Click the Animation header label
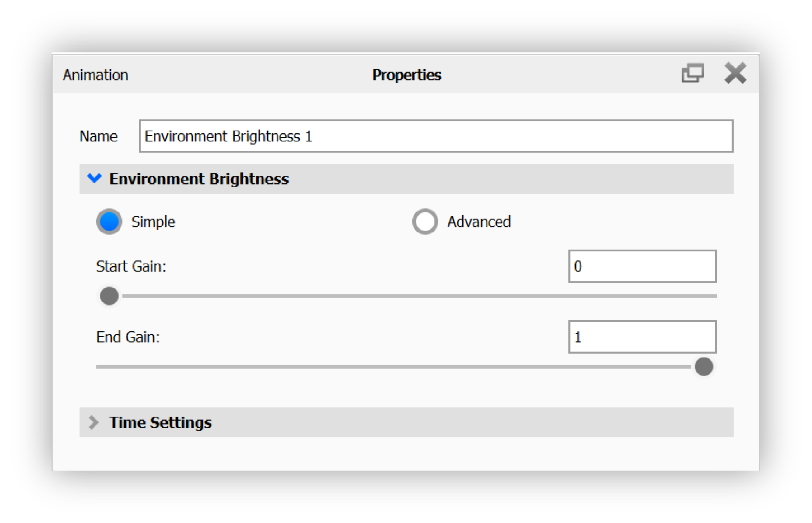The height and width of the screenshot is (523, 812). (95, 74)
